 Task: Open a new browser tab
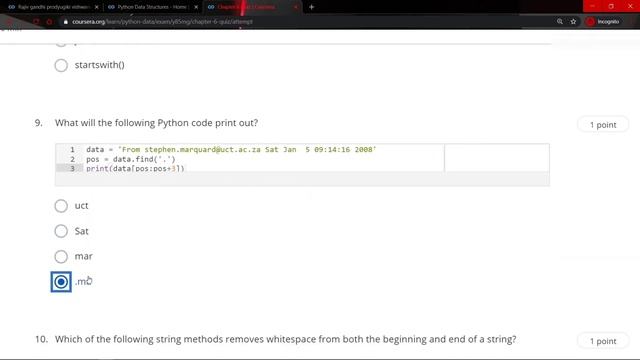(x=311, y=7)
